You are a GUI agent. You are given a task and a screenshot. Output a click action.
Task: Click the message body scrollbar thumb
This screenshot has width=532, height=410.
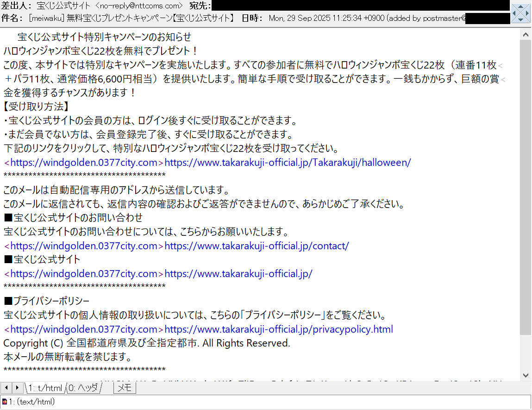click(526, 187)
